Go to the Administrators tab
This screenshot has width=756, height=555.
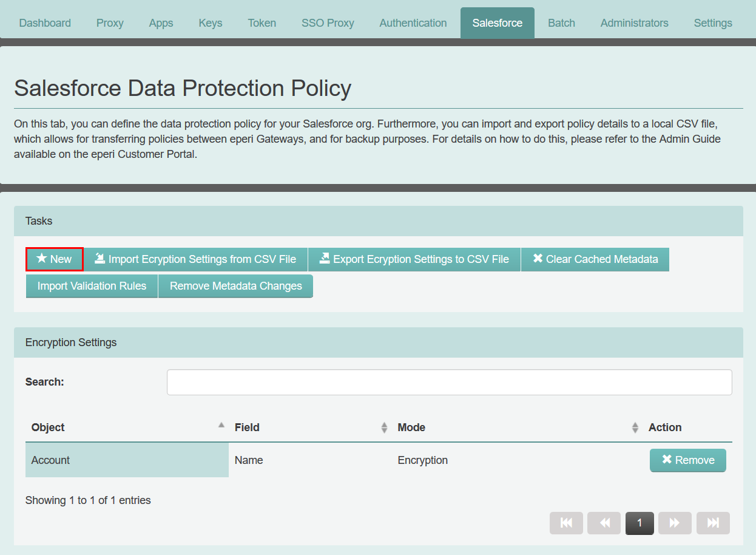point(635,23)
